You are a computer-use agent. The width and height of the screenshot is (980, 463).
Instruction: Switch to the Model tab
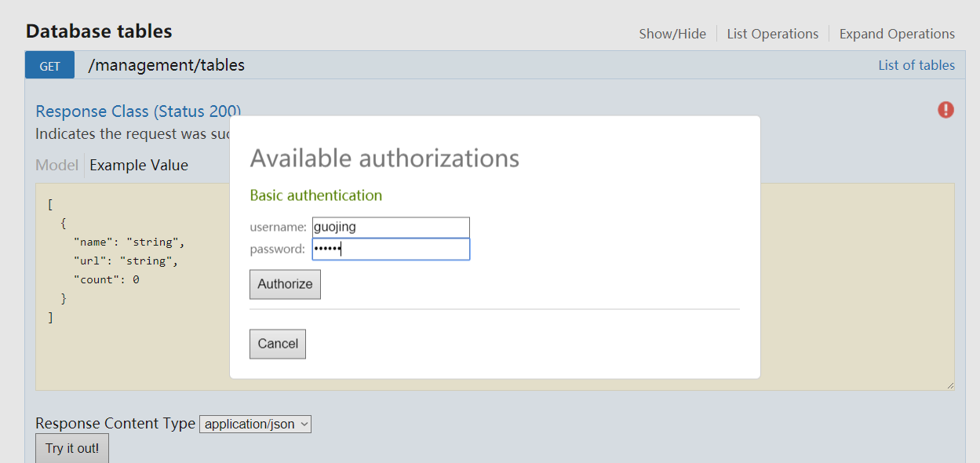(56, 165)
